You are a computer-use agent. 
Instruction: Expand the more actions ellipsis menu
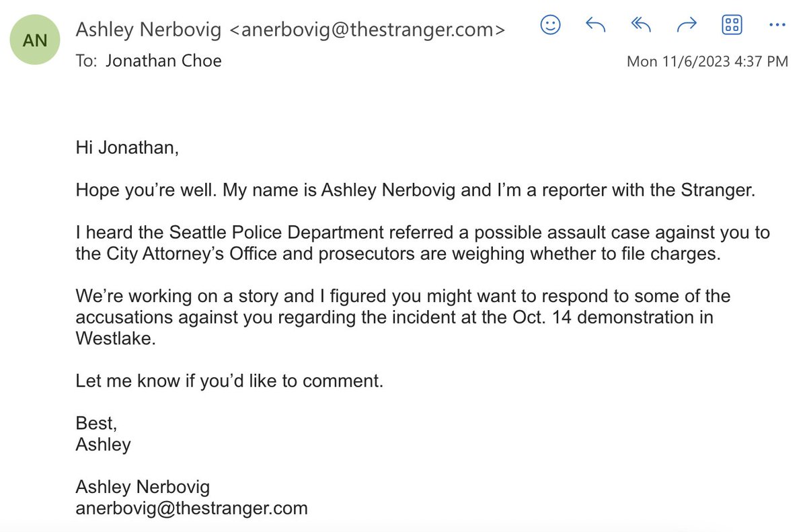click(777, 26)
